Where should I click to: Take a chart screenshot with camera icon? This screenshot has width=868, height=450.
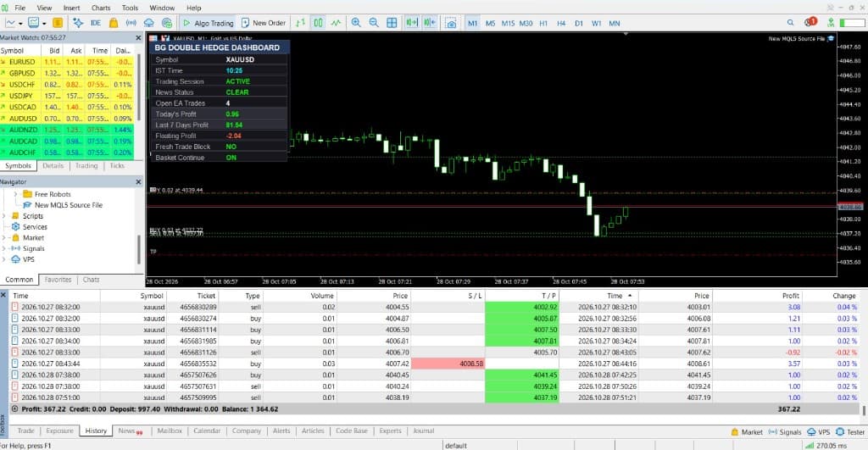coord(451,23)
